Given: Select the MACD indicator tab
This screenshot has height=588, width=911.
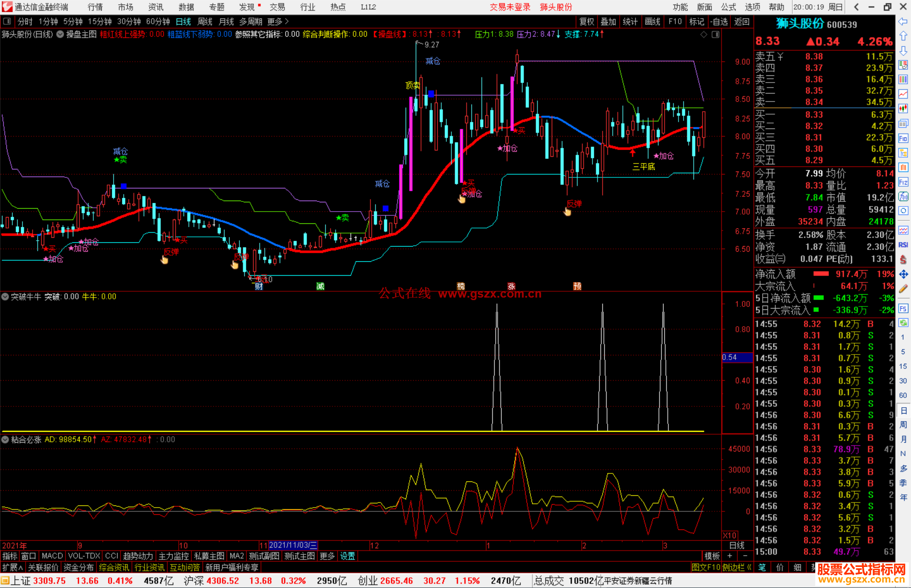Looking at the screenshot, I should [x=52, y=556].
